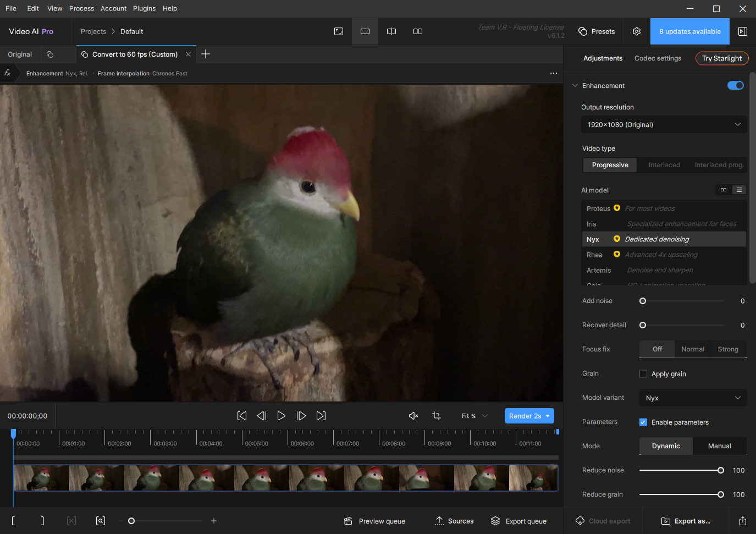
Task: Uncheck Enable parameters
Action: tap(643, 422)
